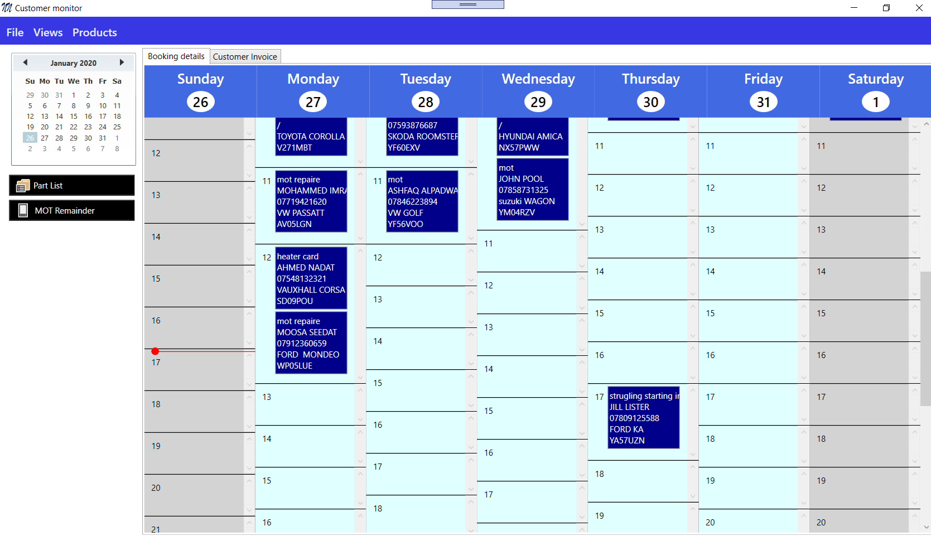Switch to Customer Invoice tab
Image resolution: width=931 pixels, height=560 pixels.
pos(245,56)
